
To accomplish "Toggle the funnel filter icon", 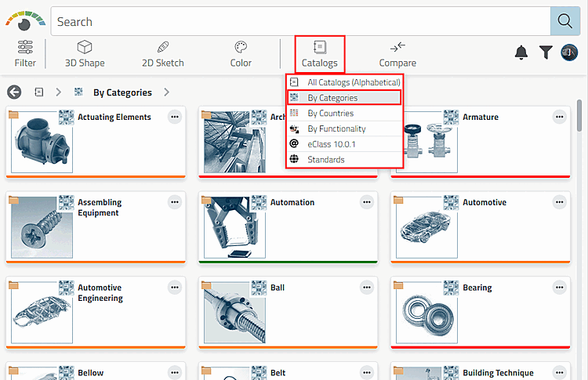I will click(x=546, y=52).
